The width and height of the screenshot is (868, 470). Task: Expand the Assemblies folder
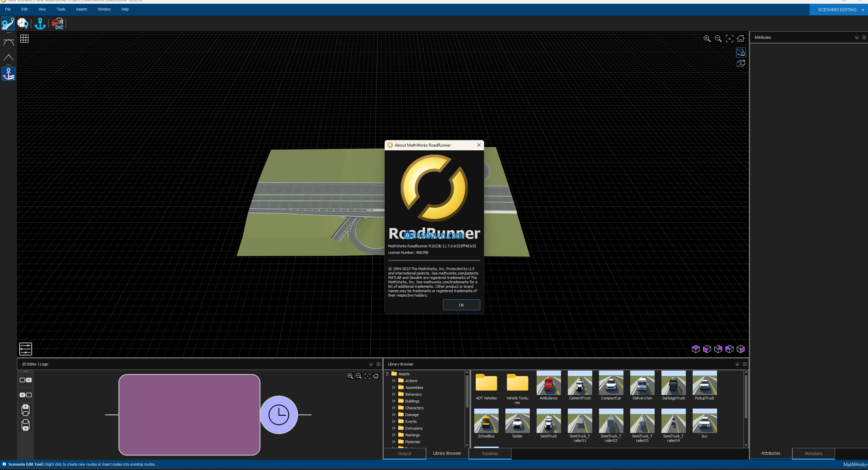click(394, 388)
